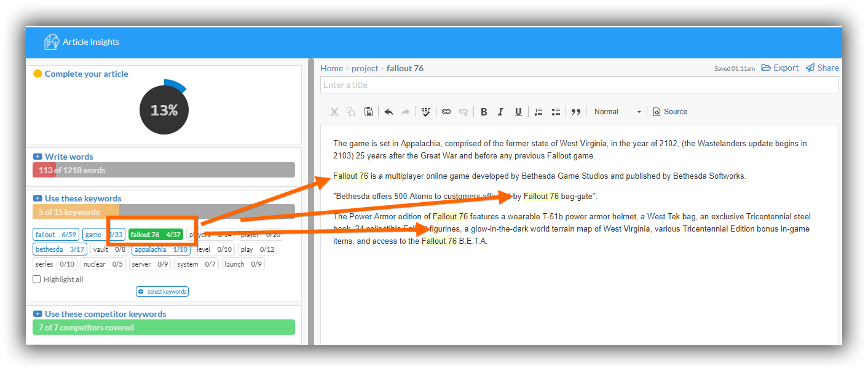
Task: Click the Export button
Action: tap(780, 68)
